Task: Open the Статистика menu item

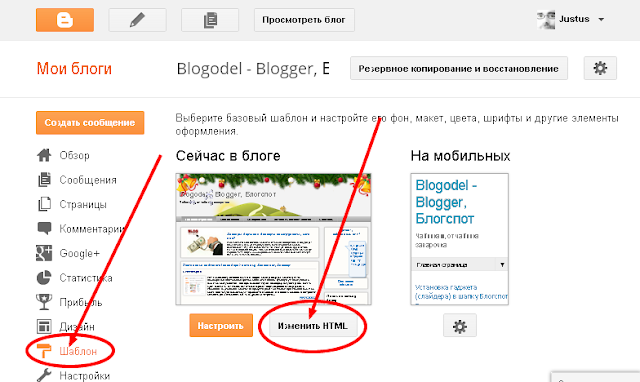Action: click(x=86, y=278)
